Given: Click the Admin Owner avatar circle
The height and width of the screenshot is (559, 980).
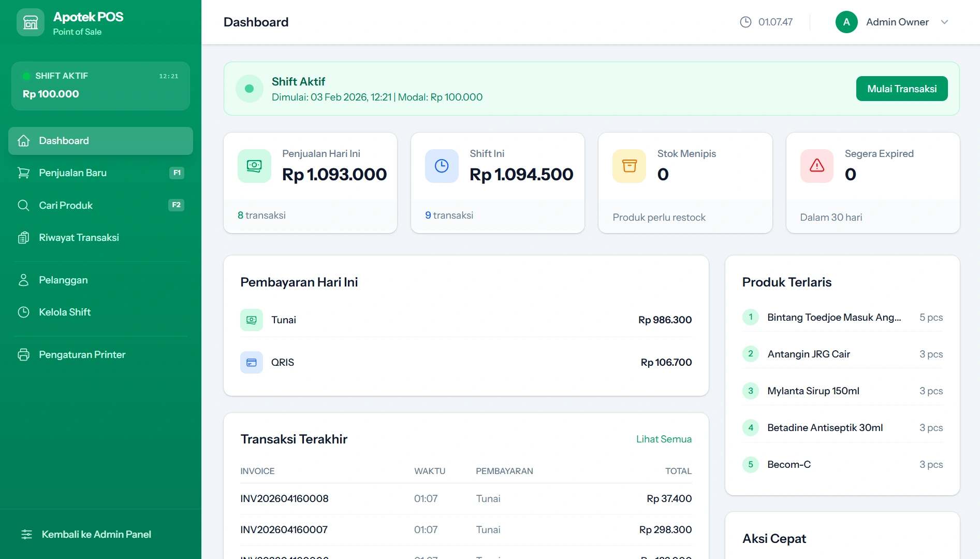Looking at the screenshot, I should (846, 22).
